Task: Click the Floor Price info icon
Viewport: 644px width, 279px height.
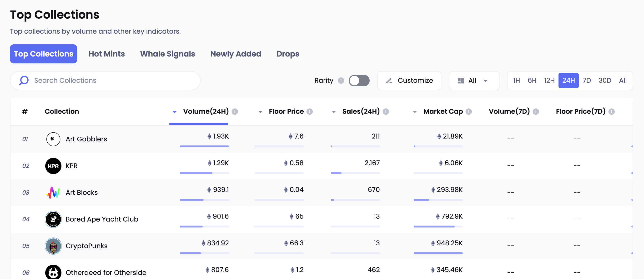Action: pos(310,112)
